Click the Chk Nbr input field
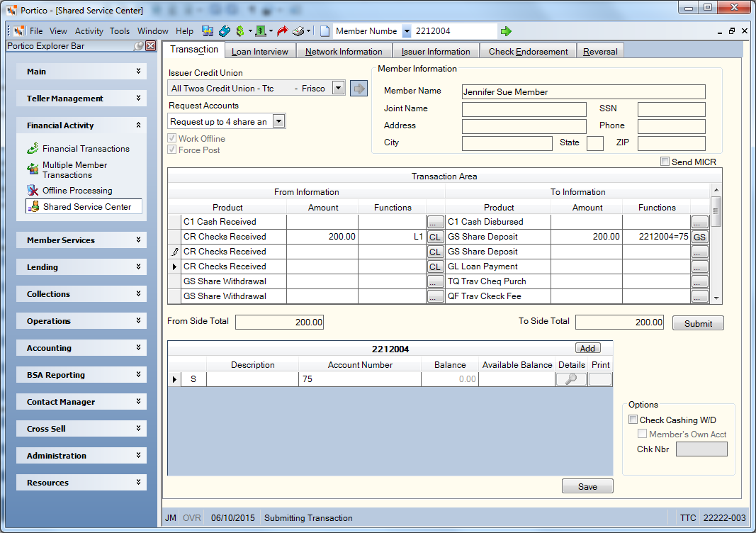 [701, 449]
